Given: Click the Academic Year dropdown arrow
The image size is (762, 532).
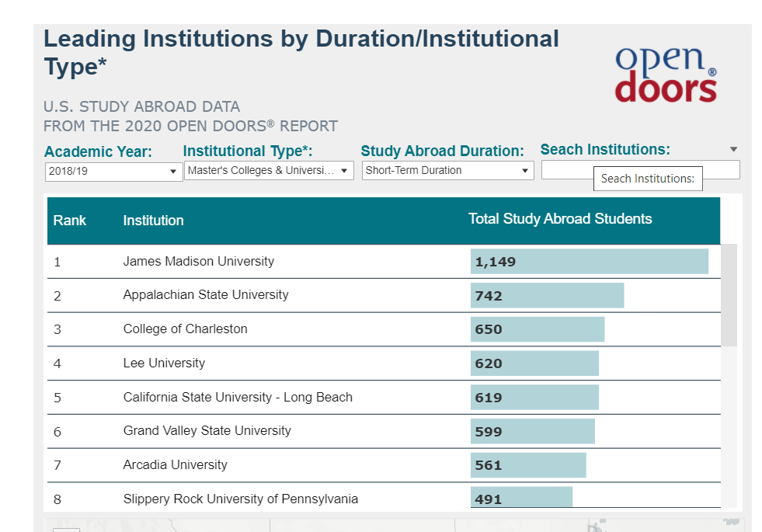Looking at the screenshot, I should point(175,170).
